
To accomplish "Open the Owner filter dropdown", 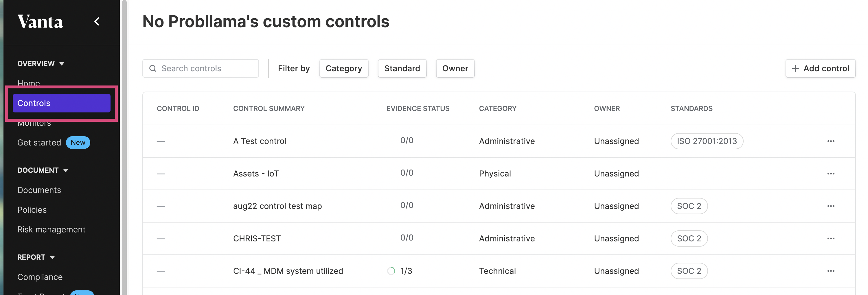I will (x=455, y=68).
